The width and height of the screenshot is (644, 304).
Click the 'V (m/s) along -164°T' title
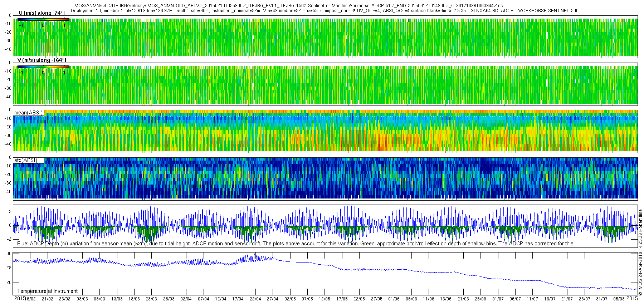42,60
